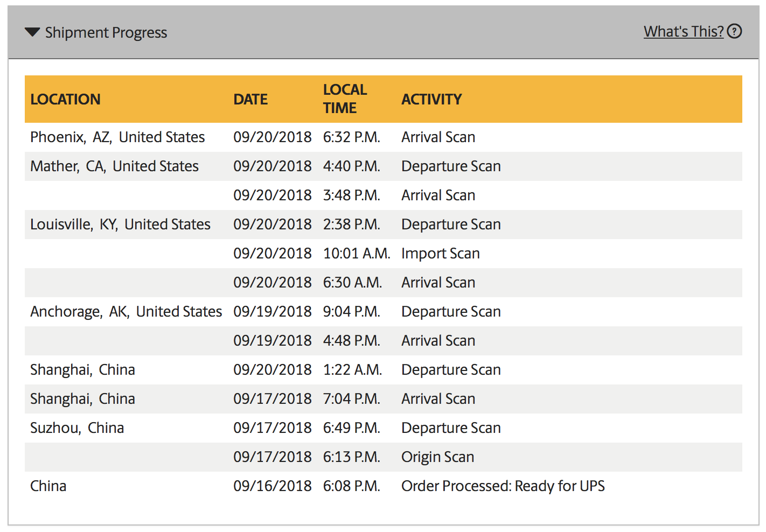Click the 7:04 P.M. time cell

coord(351,399)
